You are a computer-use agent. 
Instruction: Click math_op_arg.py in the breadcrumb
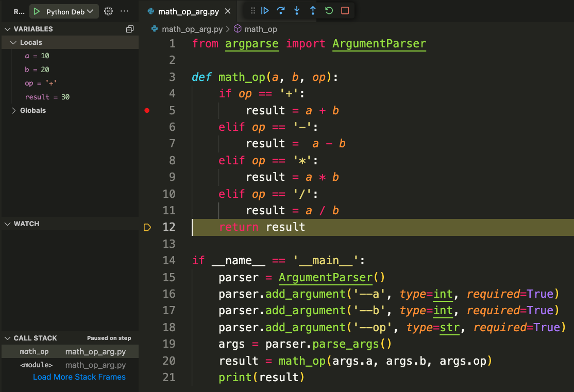(192, 29)
